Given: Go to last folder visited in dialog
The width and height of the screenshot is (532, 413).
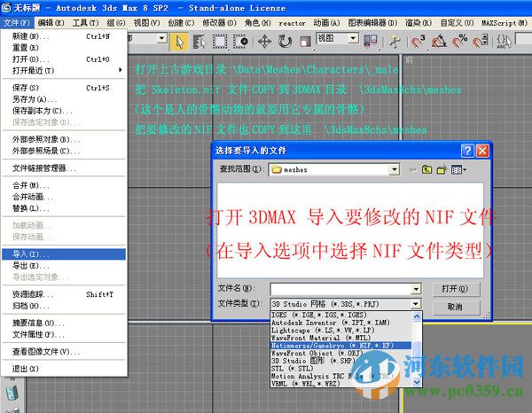Looking at the screenshot, I should click(x=412, y=169).
